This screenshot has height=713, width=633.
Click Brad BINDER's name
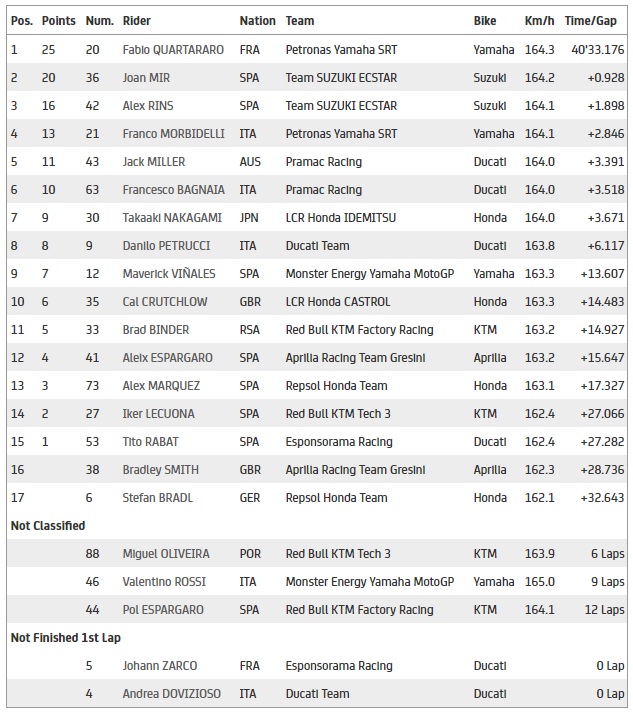click(155, 329)
